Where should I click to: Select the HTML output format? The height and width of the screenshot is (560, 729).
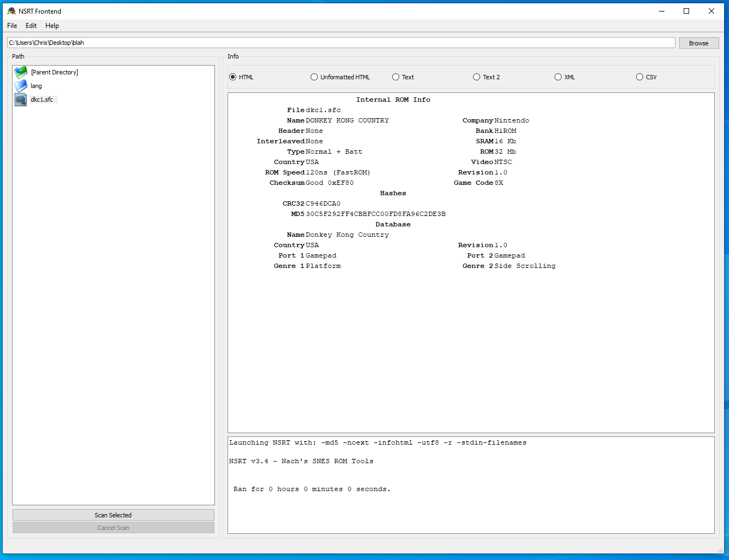[234, 77]
